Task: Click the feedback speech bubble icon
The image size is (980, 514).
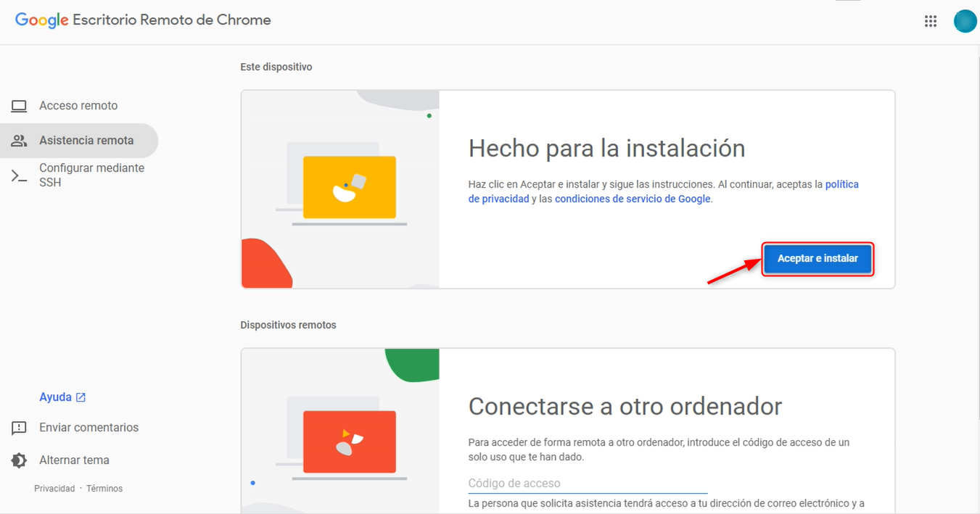Action: pos(19,428)
